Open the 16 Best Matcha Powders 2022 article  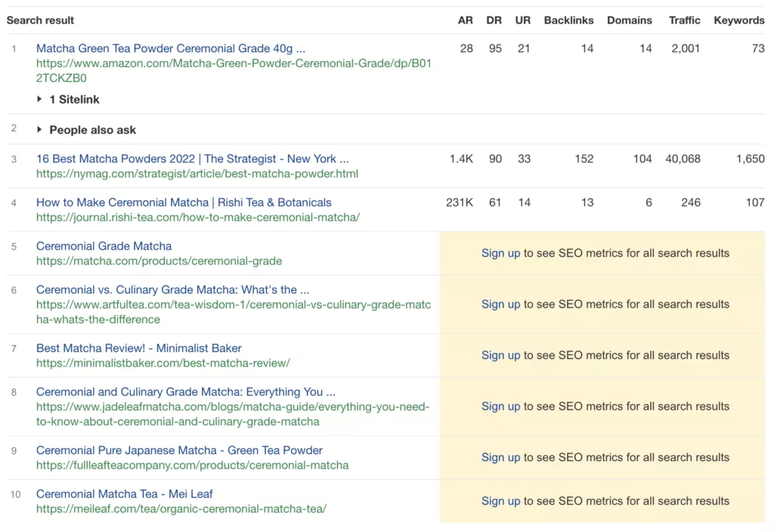click(x=191, y=159)
